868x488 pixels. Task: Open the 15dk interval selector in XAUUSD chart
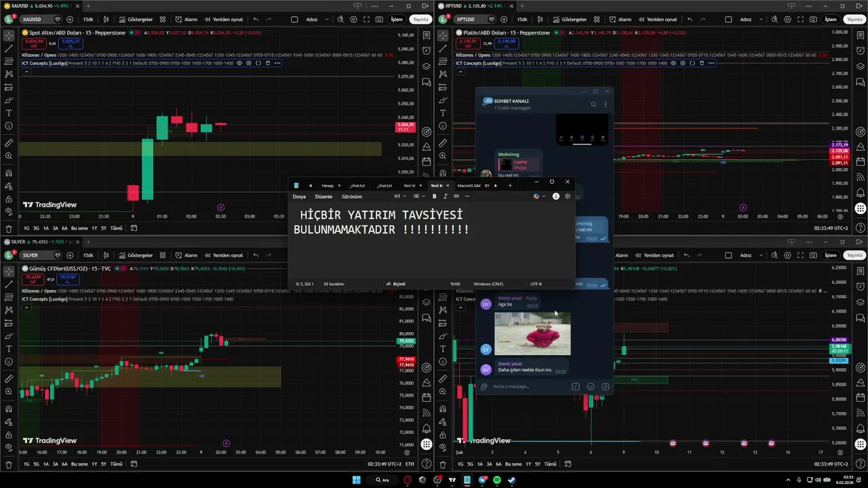(x=88, y=20)
